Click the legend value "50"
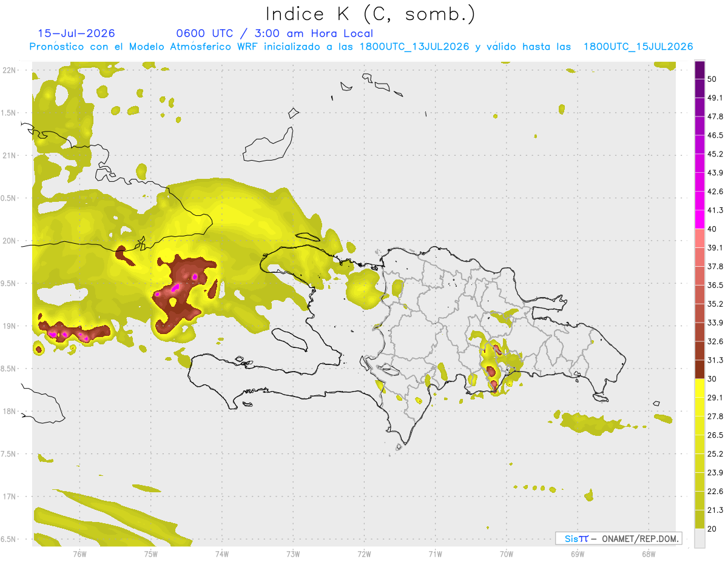The width and height of the screenshot is (728, 562). 712,79
